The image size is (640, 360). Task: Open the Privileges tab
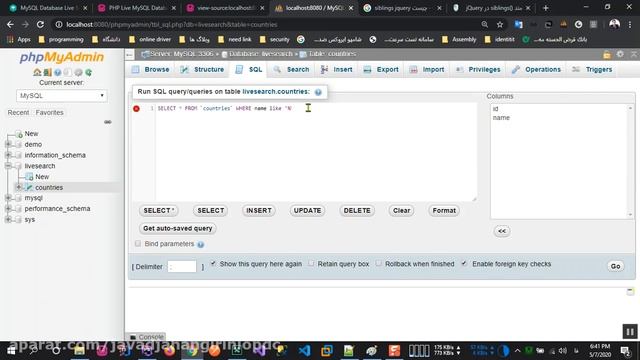click(478, 70)
